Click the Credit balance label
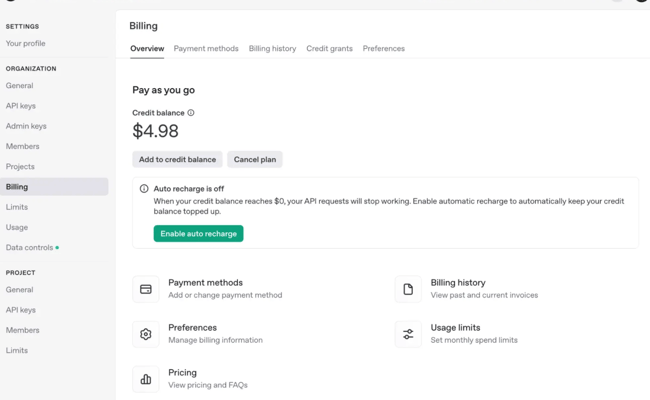 (x=158, y=113)
